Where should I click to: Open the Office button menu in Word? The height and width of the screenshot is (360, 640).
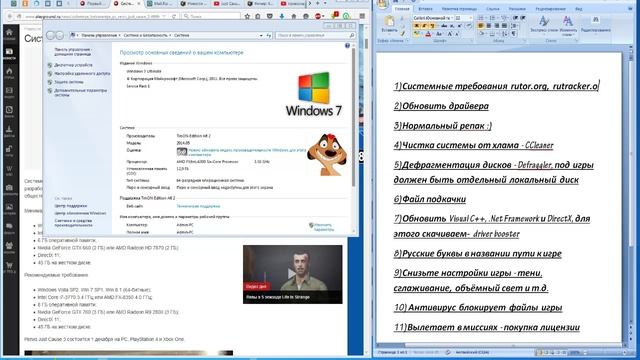(382, 4)
